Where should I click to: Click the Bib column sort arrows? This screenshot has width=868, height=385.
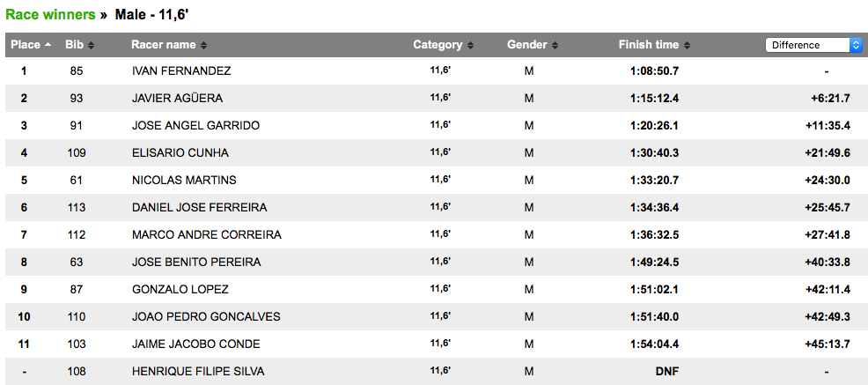click(x=91, y=46)
